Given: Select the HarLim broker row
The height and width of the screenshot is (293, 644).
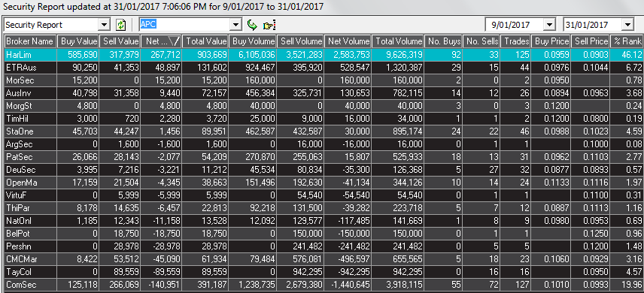Looking at the screenshot, I should tap(324, 55).
